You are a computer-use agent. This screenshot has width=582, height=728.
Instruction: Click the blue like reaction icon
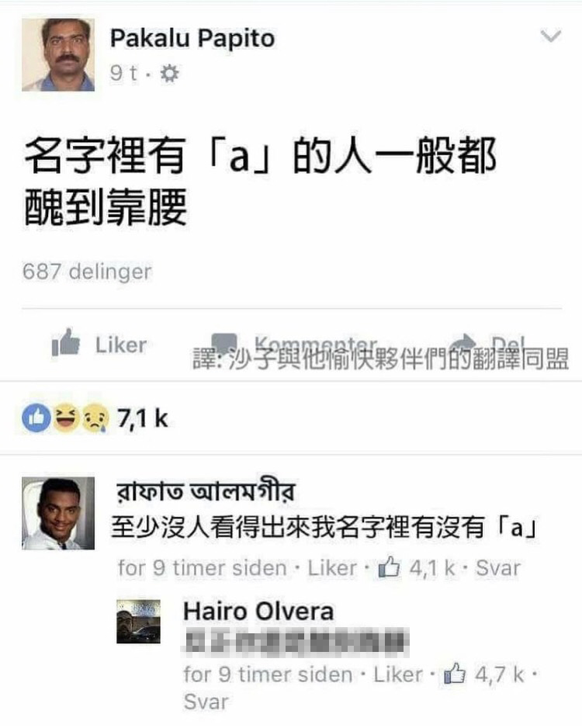click(36, 418)
